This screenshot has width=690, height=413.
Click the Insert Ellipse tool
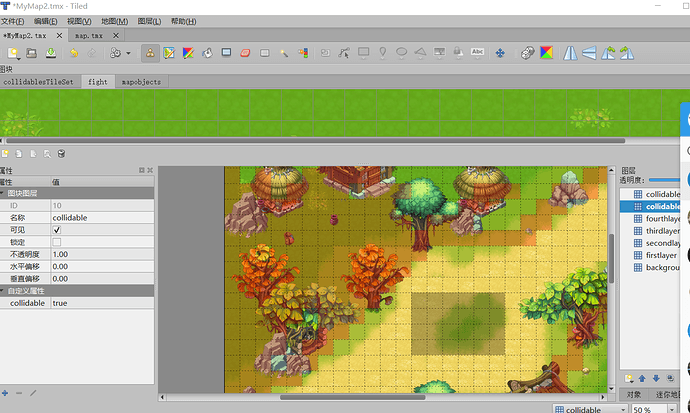[x=401, y=53]
